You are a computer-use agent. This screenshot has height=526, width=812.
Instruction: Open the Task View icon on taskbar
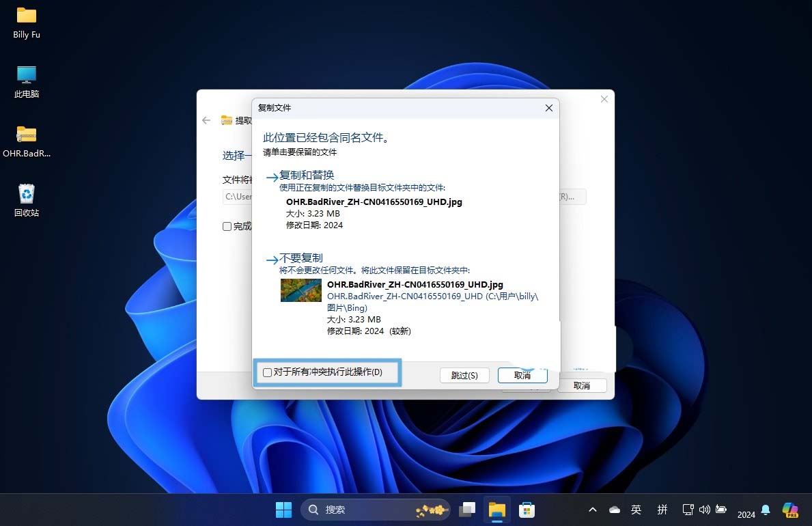coord(467,509)
